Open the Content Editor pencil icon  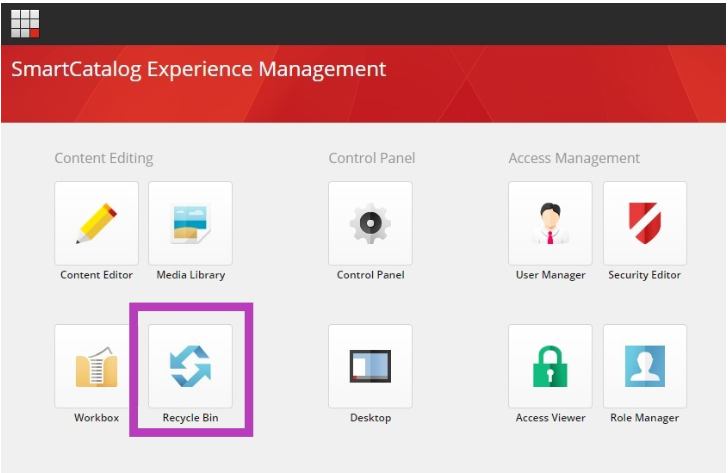pyautogui.click(x=97, y=223)
